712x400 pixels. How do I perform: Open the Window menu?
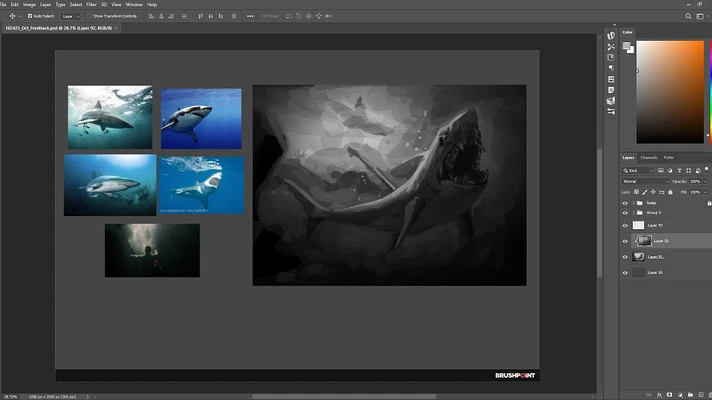[x=134, y=5]
